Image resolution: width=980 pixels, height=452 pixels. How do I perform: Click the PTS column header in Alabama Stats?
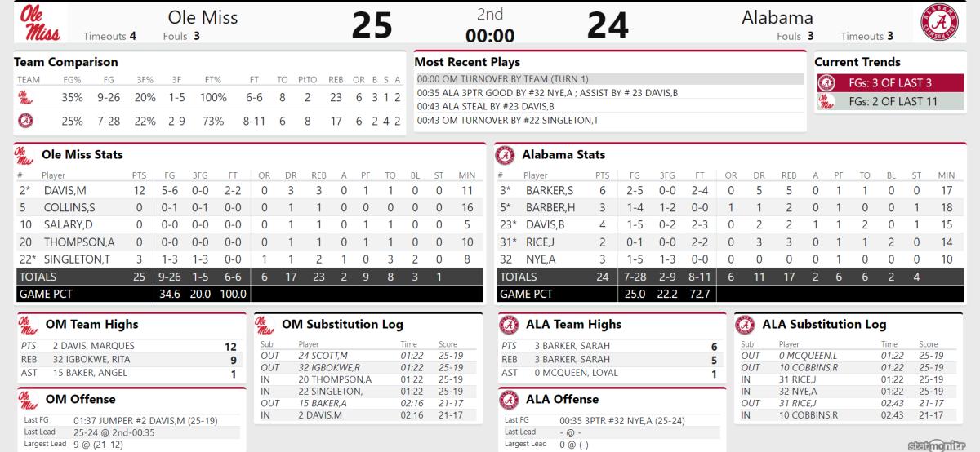pos(603,175)
